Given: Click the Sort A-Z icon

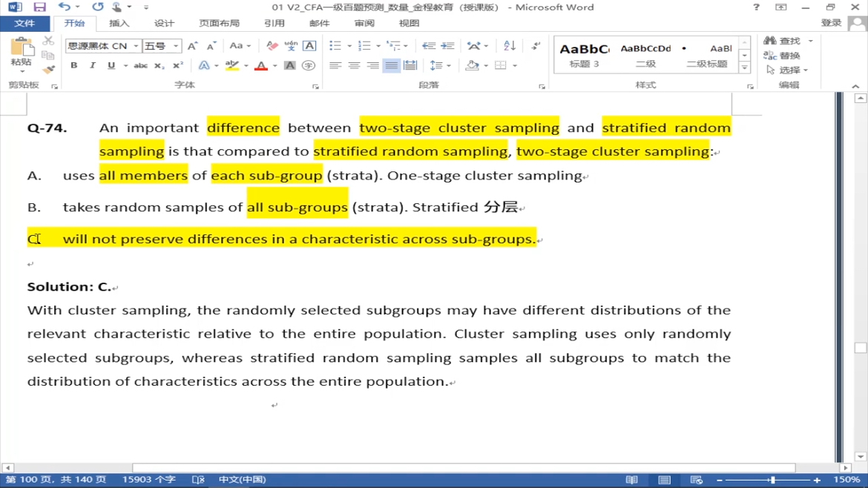Looking at the screenshot, I should 509,46.
